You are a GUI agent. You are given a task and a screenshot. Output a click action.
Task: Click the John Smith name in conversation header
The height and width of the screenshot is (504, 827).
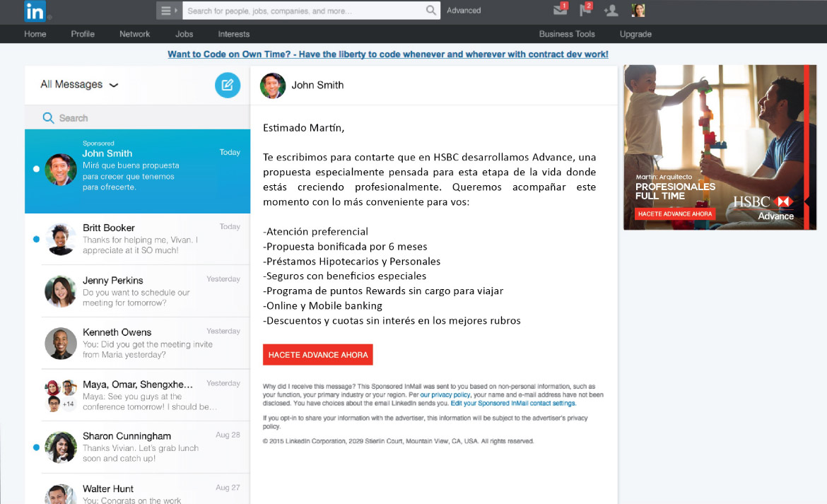point(317,85)
